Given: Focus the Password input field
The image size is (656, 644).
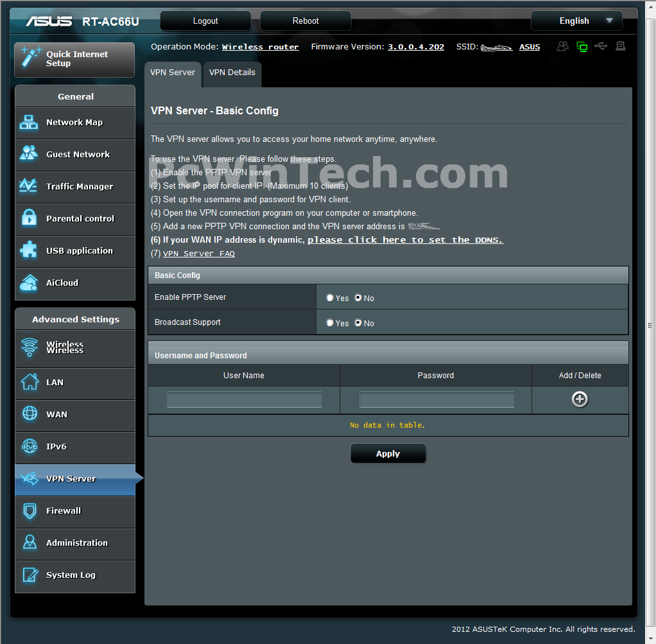Looking at the screenshot, I should [436, 399].
